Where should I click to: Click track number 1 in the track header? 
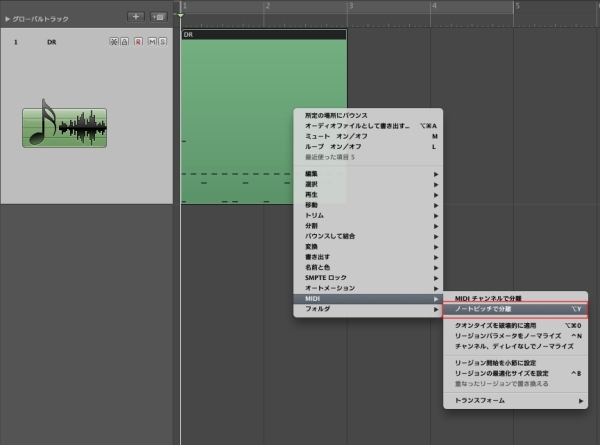point(16,42)
